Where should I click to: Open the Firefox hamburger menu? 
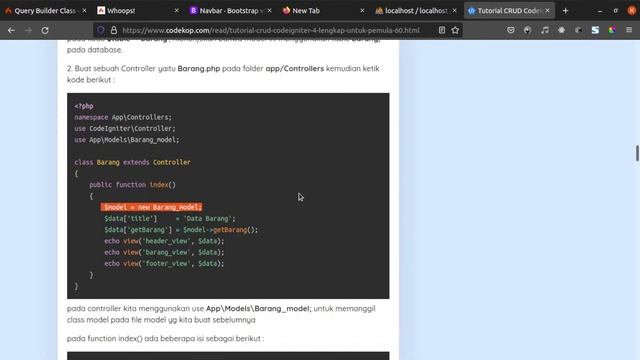click(x=629, y=30)
